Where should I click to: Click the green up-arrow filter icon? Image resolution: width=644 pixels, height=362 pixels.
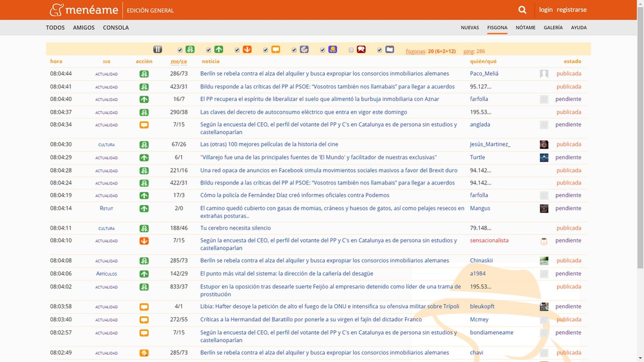[x=219, y=49]
